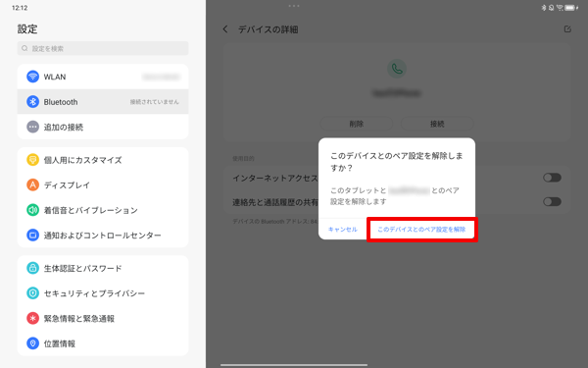Click the 生体認証とパスワード lock icon
The width and height of the screenshot is (588, 368).
(x=32, y=268)
